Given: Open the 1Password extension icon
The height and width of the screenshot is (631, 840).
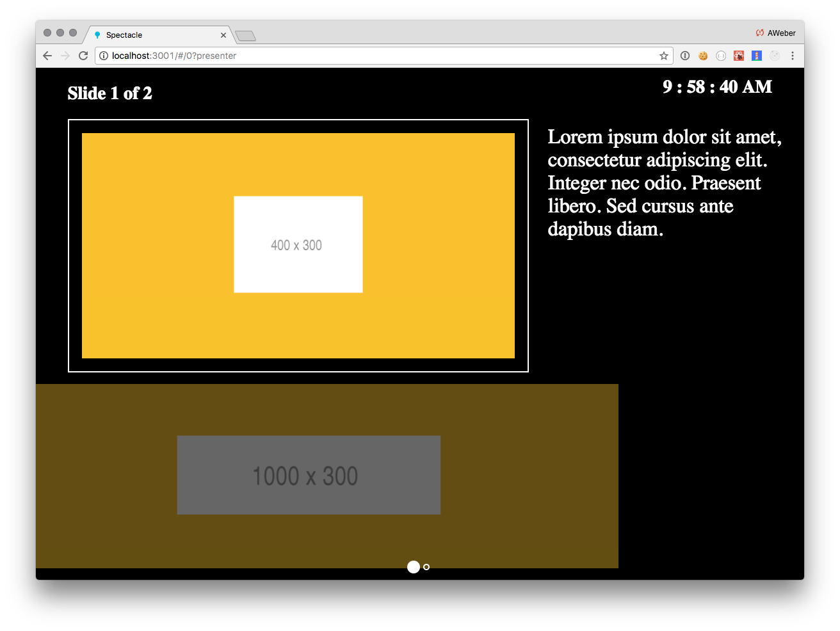Looking at the screenshot, I should click(x=685, y=56).
